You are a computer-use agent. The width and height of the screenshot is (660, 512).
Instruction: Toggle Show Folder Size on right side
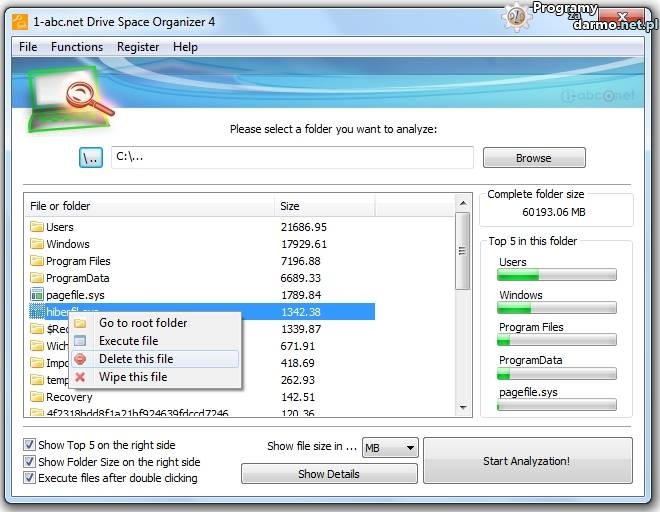pos(29,462)
